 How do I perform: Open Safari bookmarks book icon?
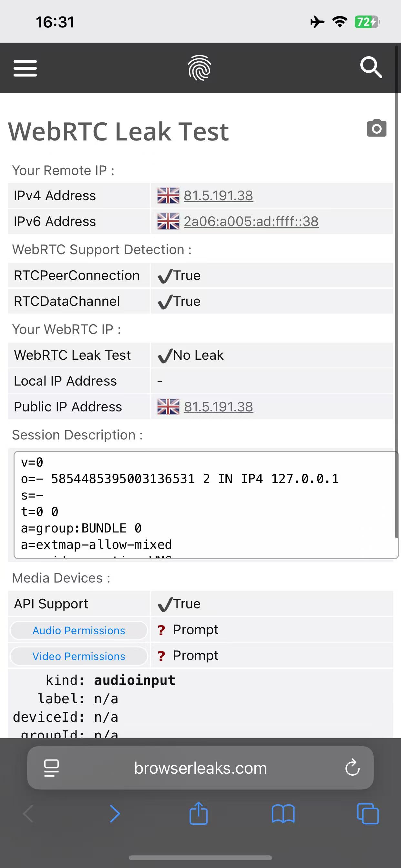(283, 814)
